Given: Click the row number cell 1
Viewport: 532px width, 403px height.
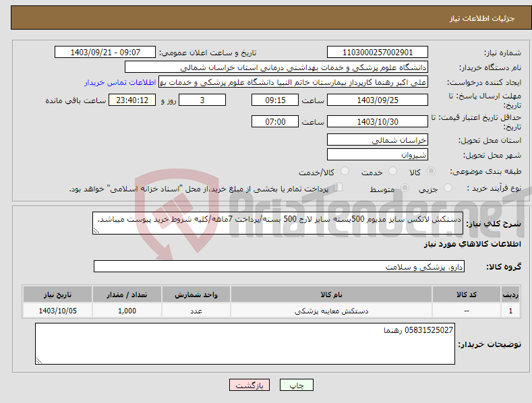Looking at the screenshot, I should [510, 311].
